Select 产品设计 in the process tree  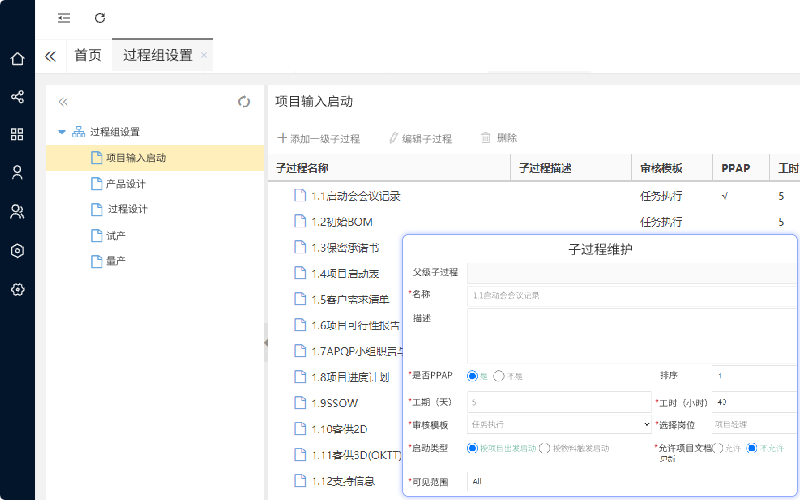pos(126,184)
